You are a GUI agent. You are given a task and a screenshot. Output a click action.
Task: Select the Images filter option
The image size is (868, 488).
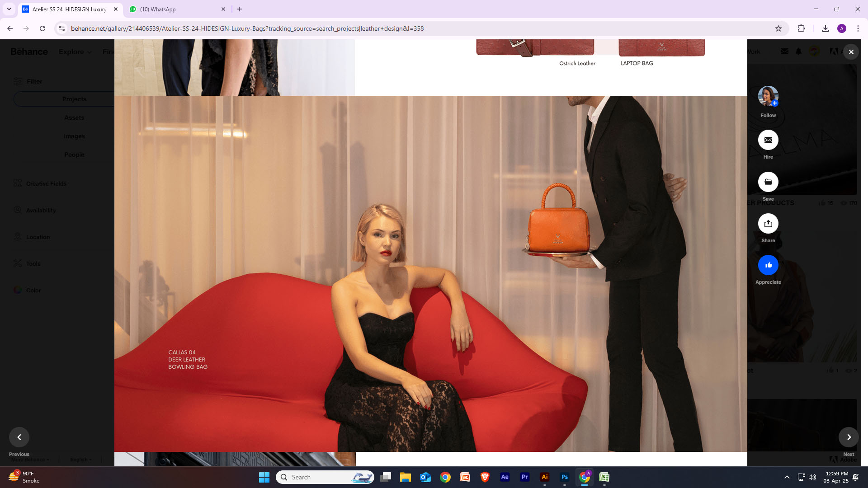(x=74, y=136)
